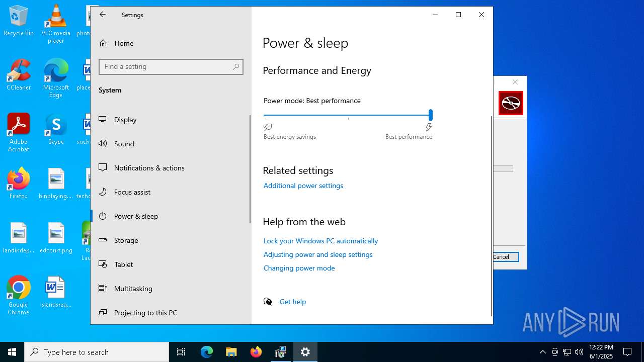This screenshot has height=362, width=644.
Task: Open File Explorer from the taskbar
Action: coord(231,352)
